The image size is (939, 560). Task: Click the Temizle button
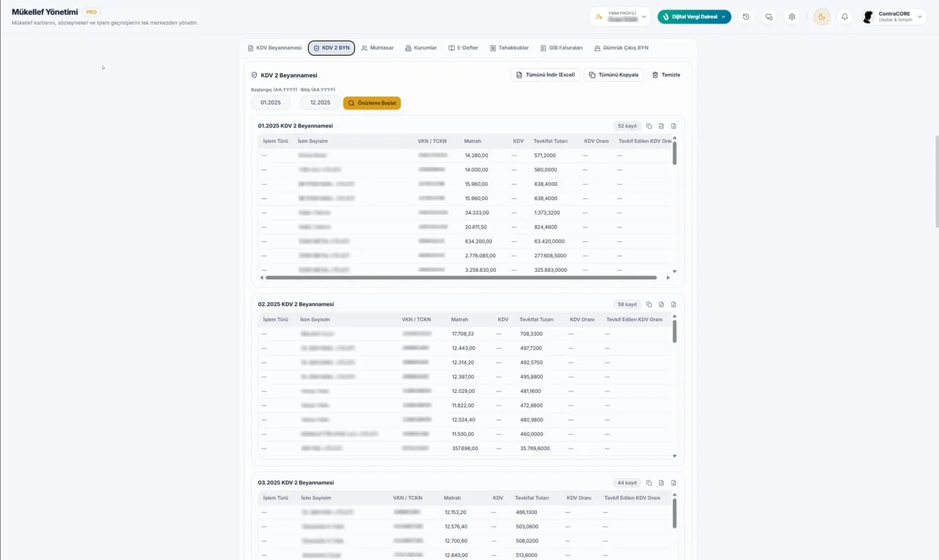point(666,75)
